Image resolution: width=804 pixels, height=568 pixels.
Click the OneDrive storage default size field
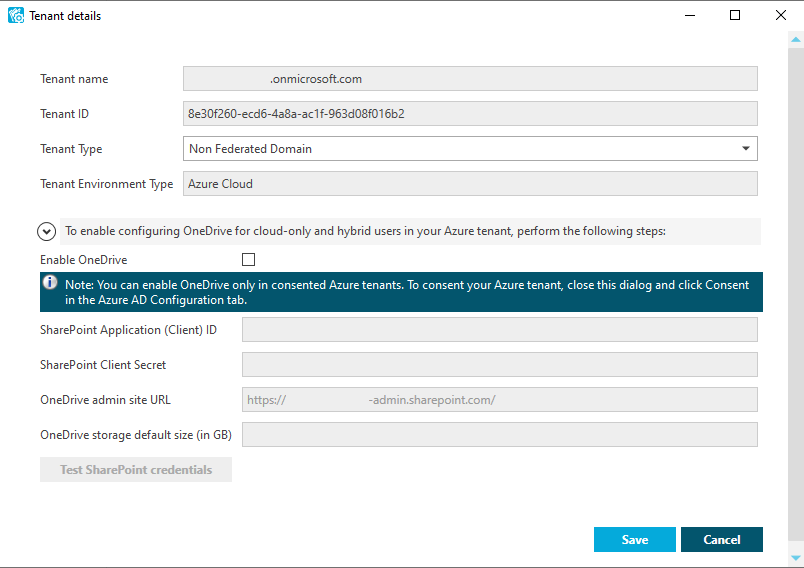[x=500, y=435]
